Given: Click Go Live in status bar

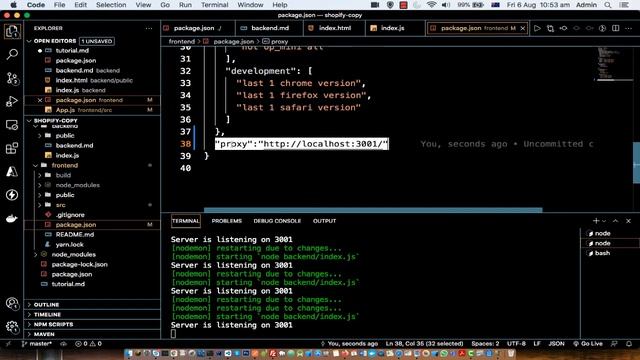Looking at the screenshot, I should pos(588,344).
